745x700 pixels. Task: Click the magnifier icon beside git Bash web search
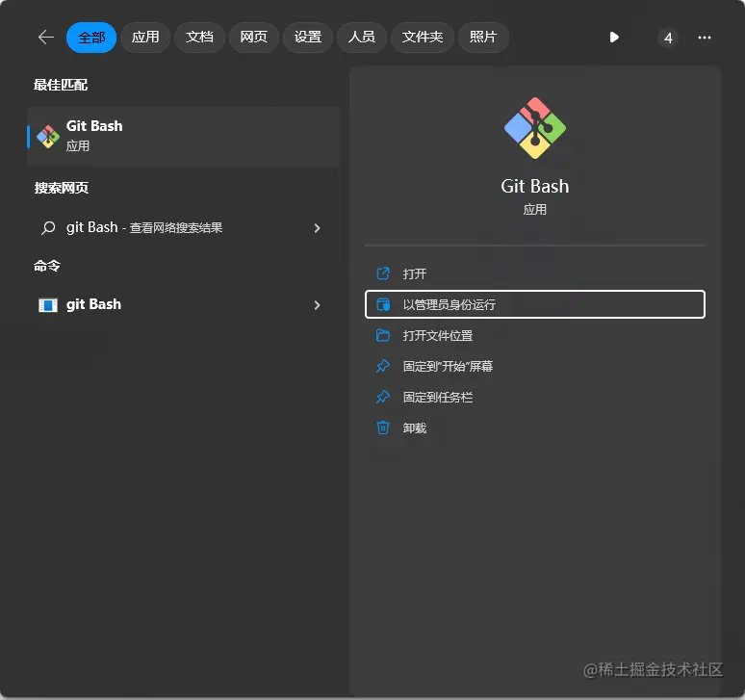click(48, 228)
